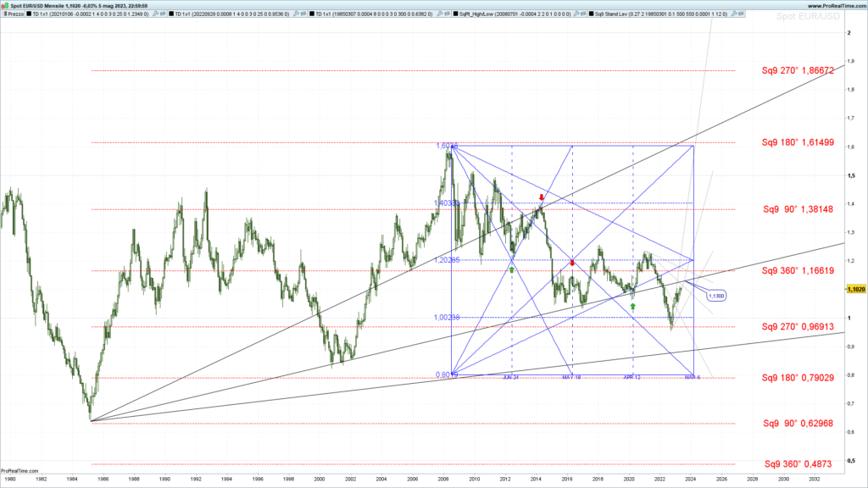Hide the SqRt_HighLow indicator with its eye icon
The image size is (868, 488).
pos(581,14)
